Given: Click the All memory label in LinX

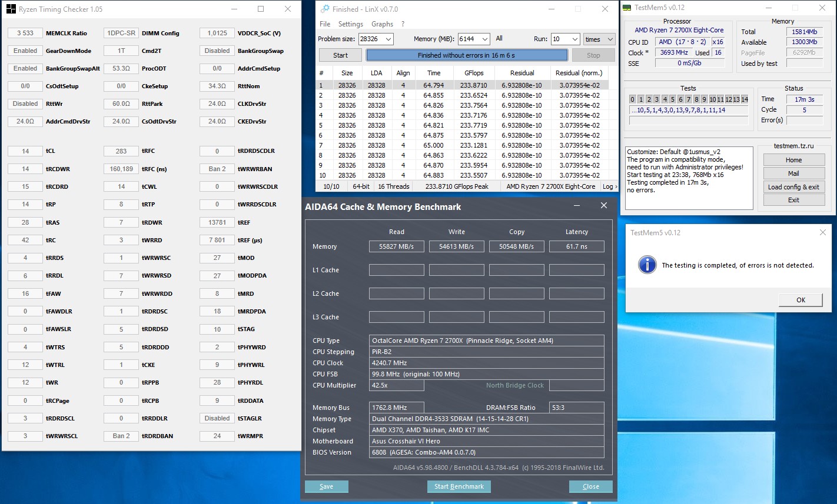Looking at the screenshot, I should 499,39.
